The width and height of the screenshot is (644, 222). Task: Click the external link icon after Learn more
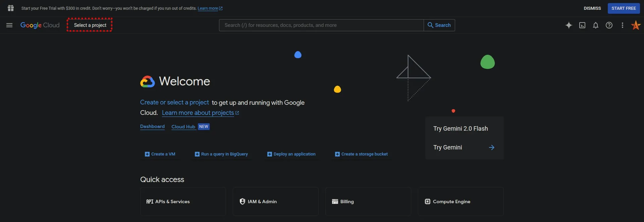click(221, 8)
